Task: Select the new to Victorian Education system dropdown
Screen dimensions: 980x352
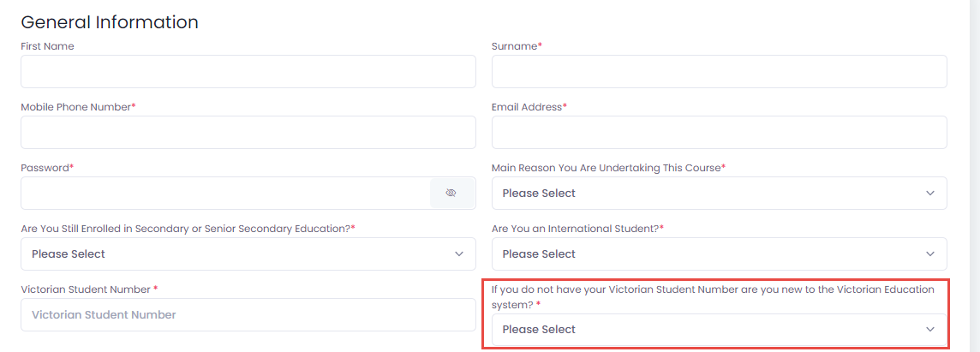Action: (720, 330)
